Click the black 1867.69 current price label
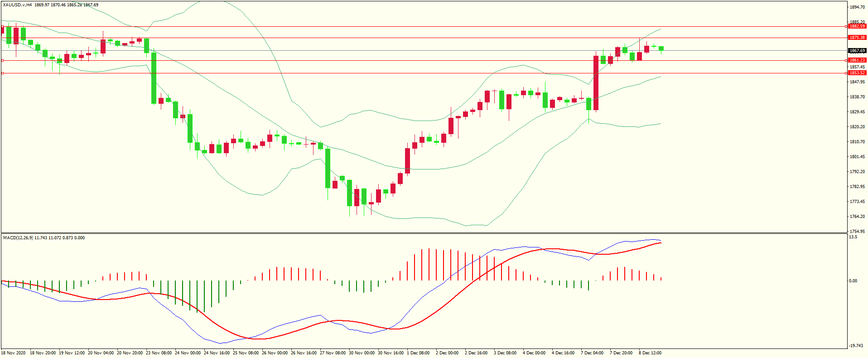 click(x=857, y=51)
